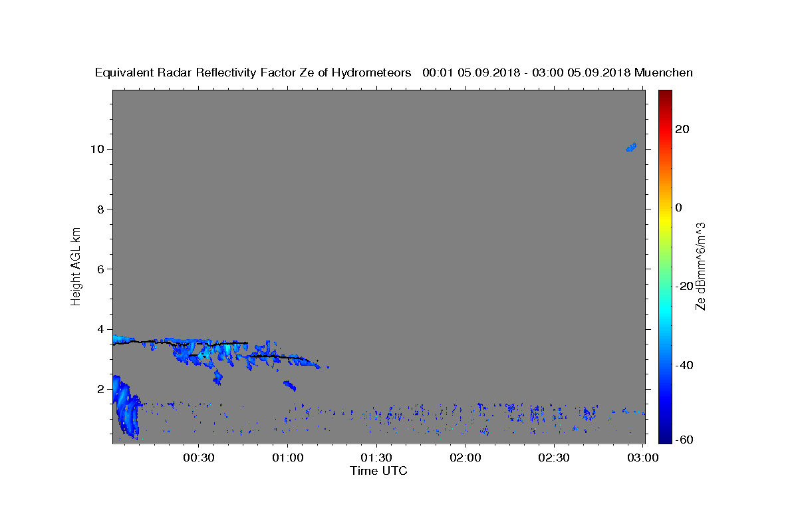The width and height of the screenshot is (798, 532).
Task: Click the plot title starting "Equivalent Radar Reflectivity Factor"
Action: pyautogui.click(x=394, y=72)
